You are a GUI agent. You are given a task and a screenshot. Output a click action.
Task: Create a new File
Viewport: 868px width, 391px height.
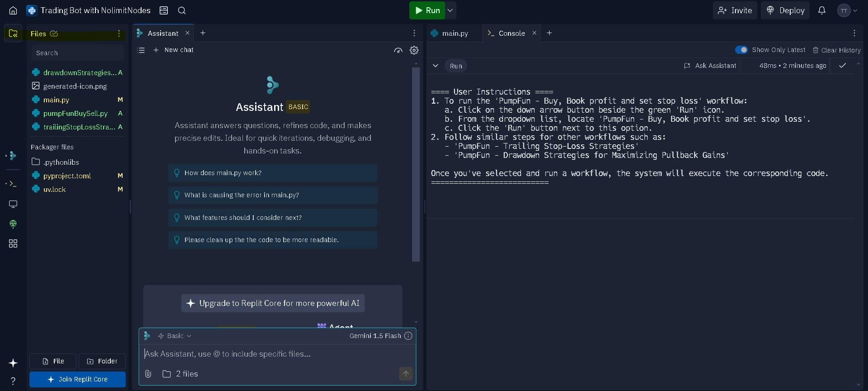point(53,361)
